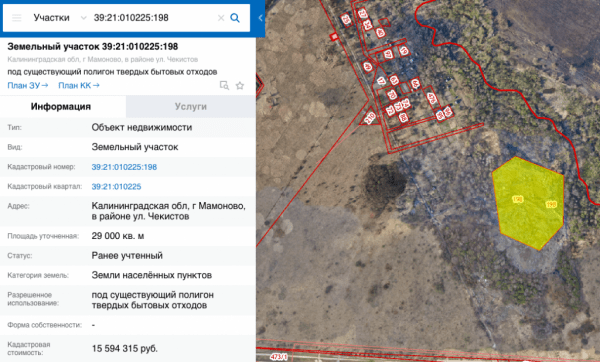Click the 473/1 parcel label on the map
Screen dimensions: 600x362
coord(278,357)
